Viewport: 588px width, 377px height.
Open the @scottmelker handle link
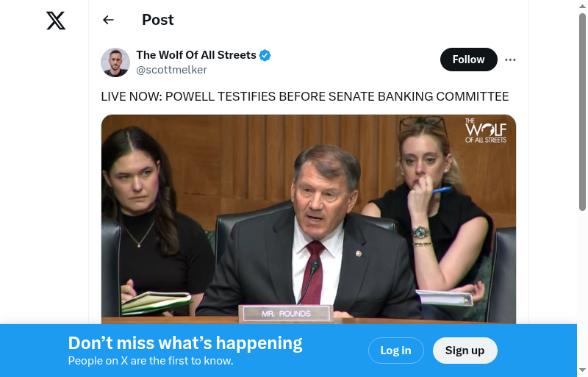(171, 70)
